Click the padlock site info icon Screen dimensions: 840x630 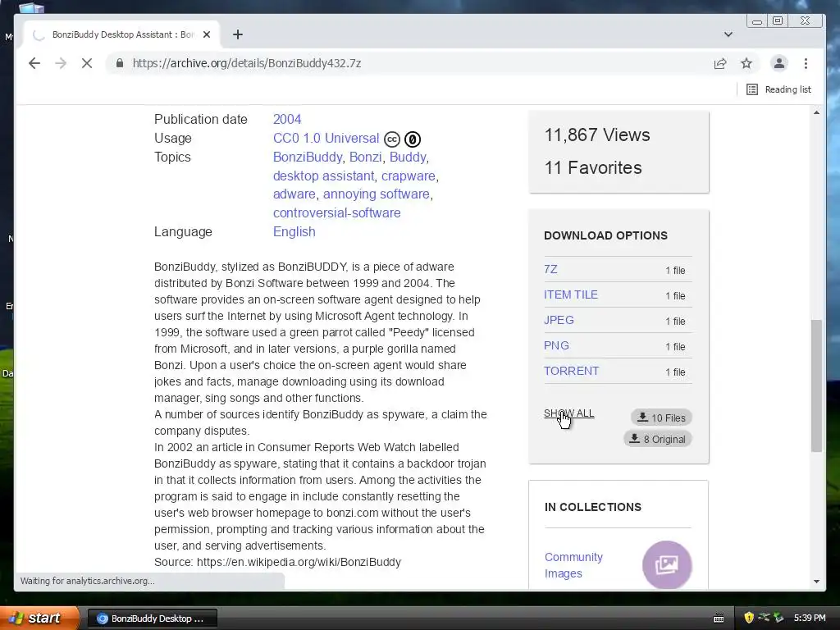tap(120, 63)
